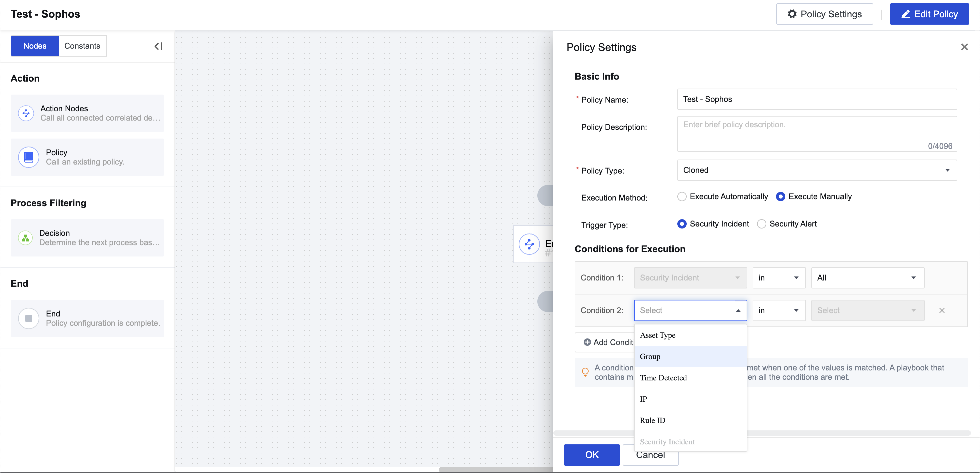The height and width of the screenshot is (473, 980).
Task: Choose Group from dropdown list
Action: (690, 357)
